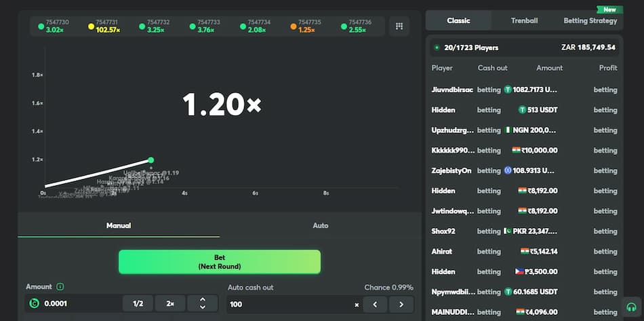Click the ZAR 185,749.54 total
The image size is (644, 321).
point(588,48)
